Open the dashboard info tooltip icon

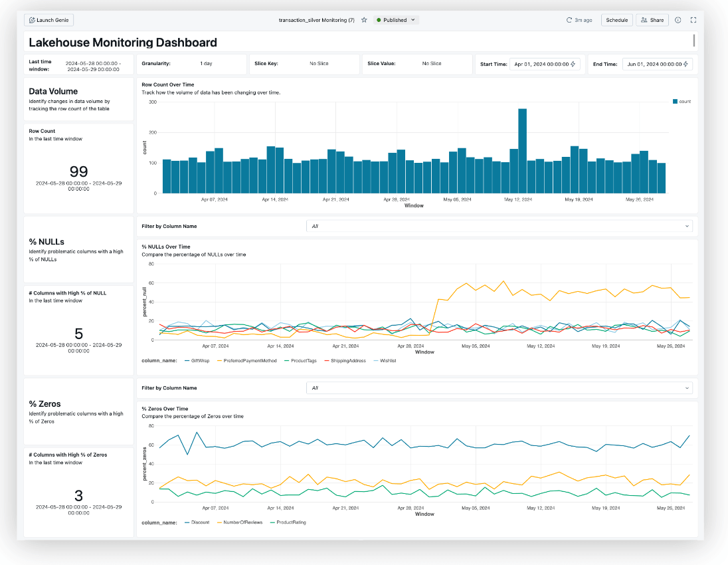678,20
